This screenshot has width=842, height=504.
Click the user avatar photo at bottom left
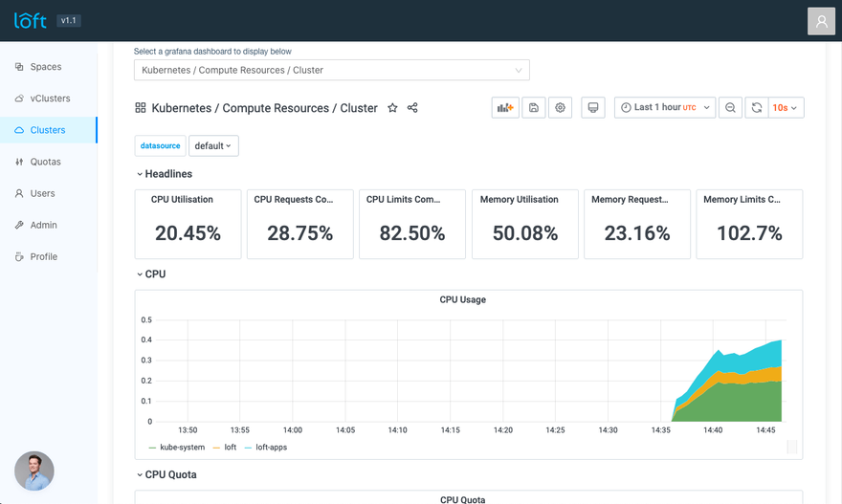coord(34,471)
